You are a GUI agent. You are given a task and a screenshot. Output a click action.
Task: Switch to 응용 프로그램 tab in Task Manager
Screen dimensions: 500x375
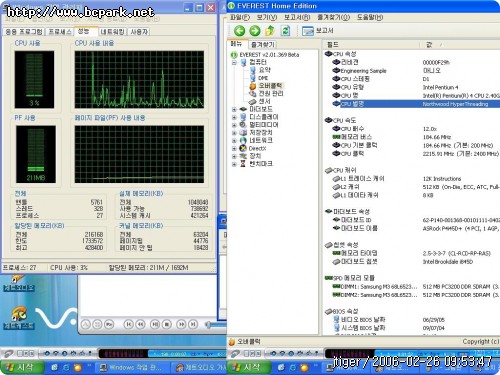(x=24, y=32)
